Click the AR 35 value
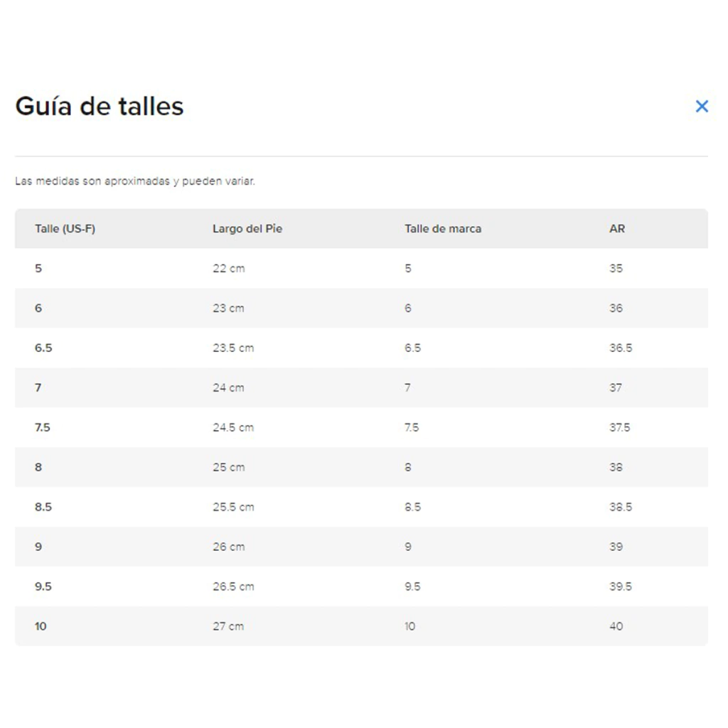 616,268
